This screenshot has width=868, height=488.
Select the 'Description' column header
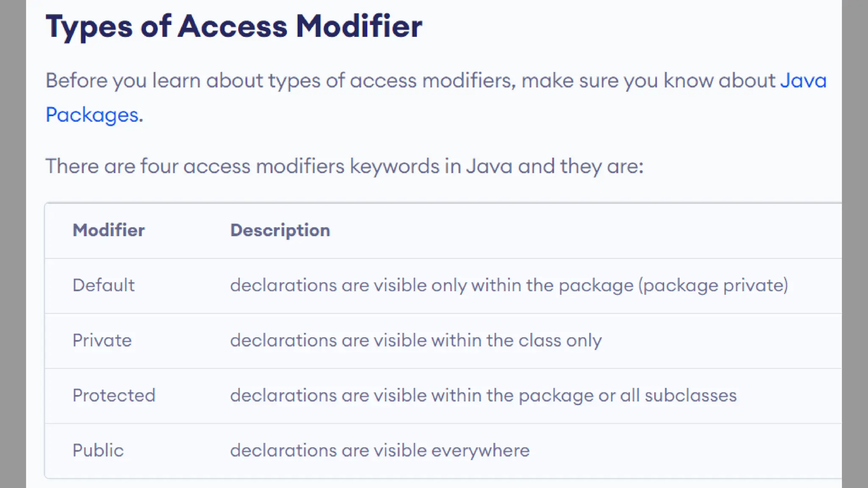coord(280,230)
